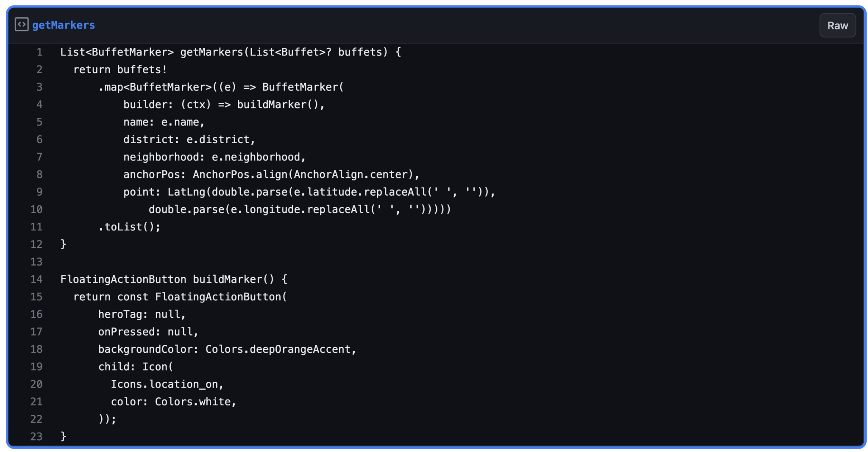Open the getMarkers file link
Viewport: 868px width, 452px height.
pyautogui.click(x=64, y=25)
